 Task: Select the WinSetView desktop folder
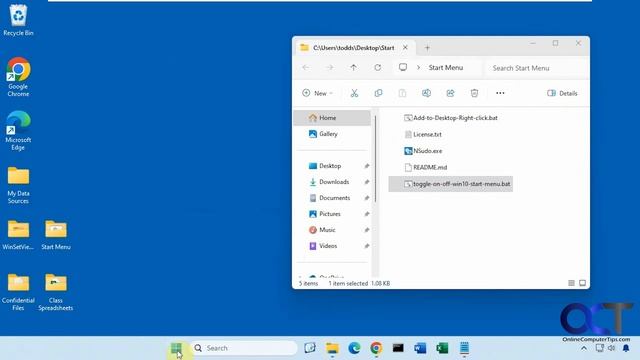tap(18, 235)
